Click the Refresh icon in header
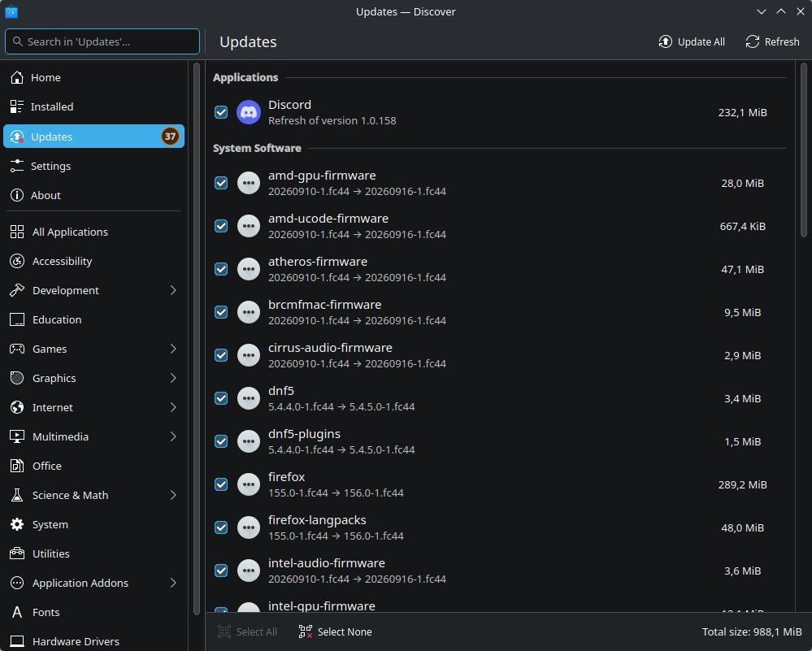The width and height of the screenshot is (812, 651). [x=753, y=42]
